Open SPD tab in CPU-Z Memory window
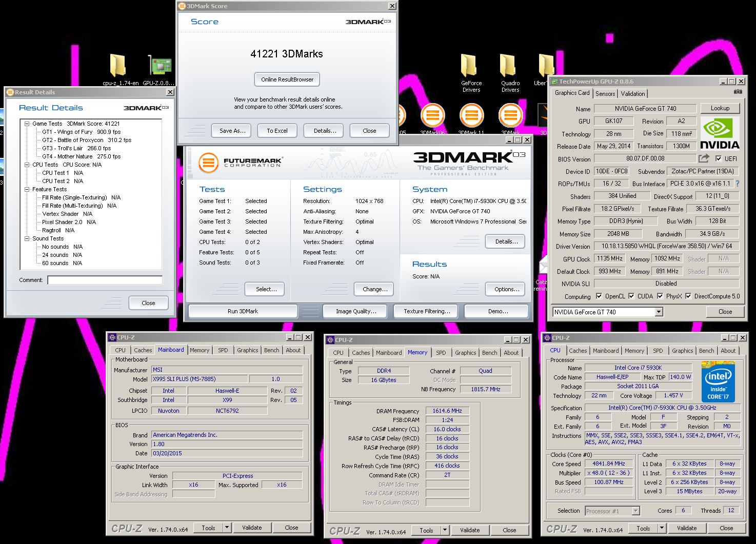This screenshot has width=756, height=544. (x=441, y=353)
